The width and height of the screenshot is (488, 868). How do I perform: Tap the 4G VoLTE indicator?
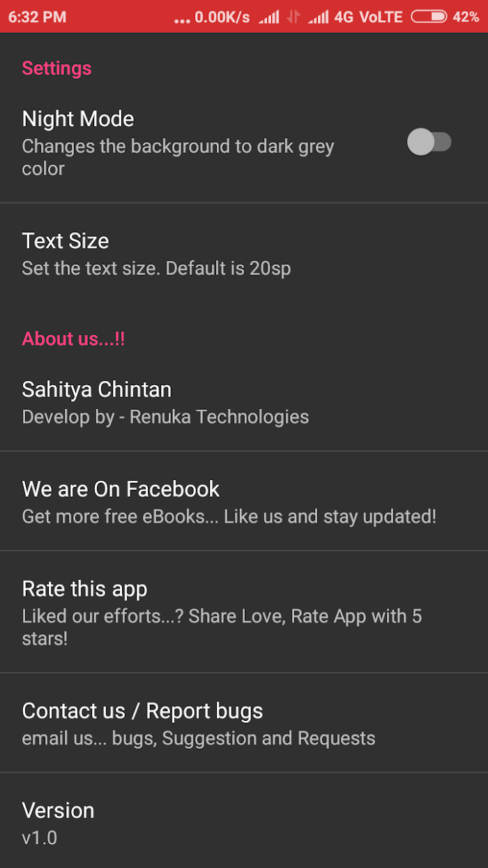coord(368,17)
